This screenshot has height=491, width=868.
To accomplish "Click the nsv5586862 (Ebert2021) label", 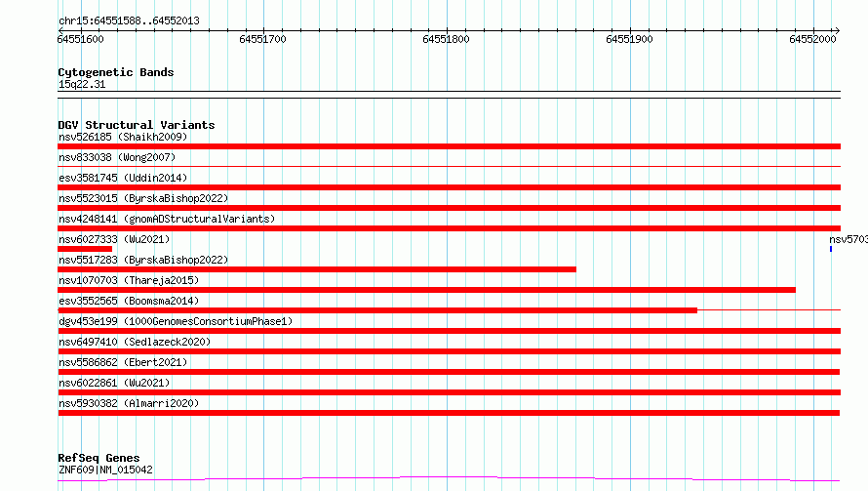I will point(123,362).
